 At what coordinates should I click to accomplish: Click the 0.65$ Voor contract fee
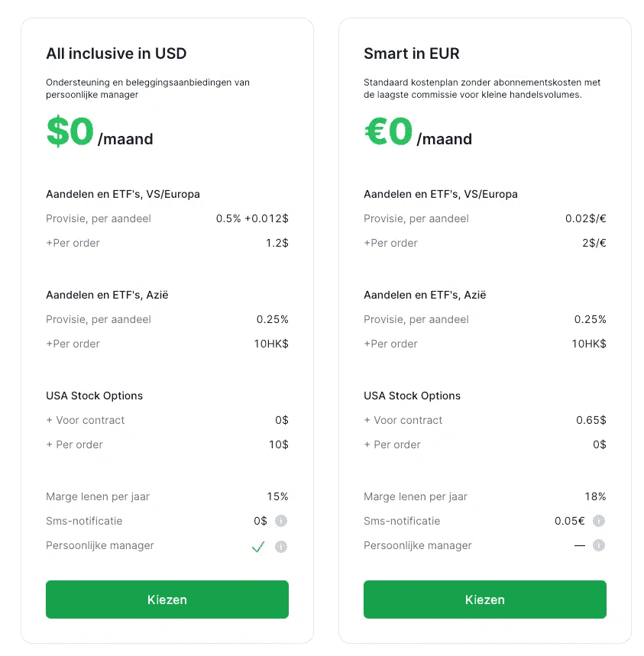point(591,420)
